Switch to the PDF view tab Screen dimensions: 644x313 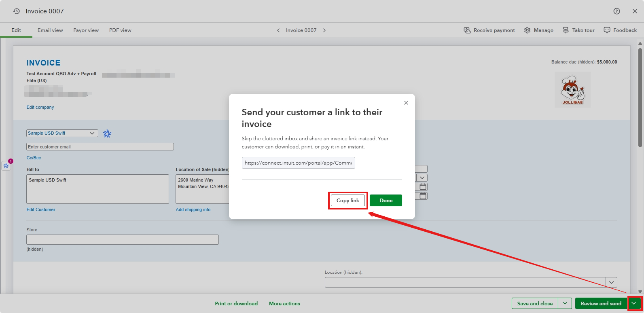[120, 30]
